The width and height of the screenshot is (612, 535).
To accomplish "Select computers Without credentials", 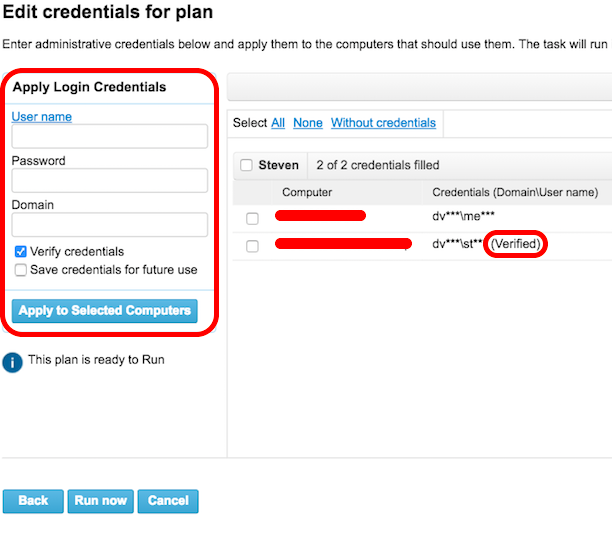I will tap(383, 123).
